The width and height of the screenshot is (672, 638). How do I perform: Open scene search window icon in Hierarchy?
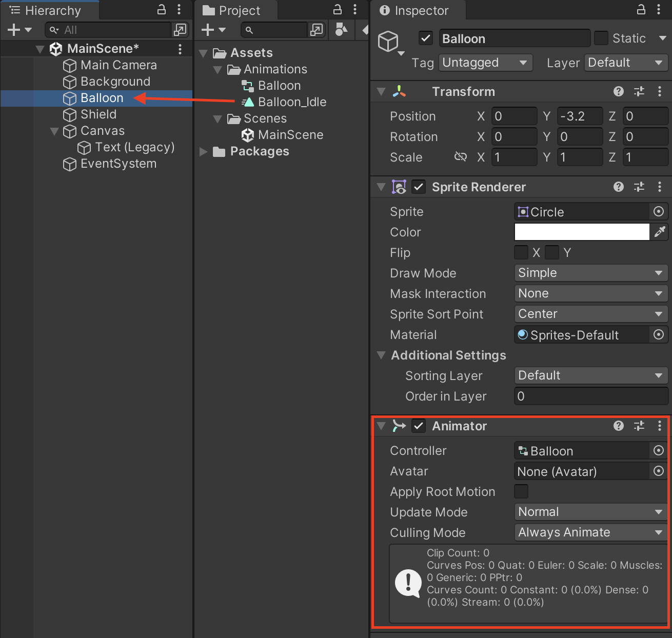pyautogui.click(x=180, y=30)
